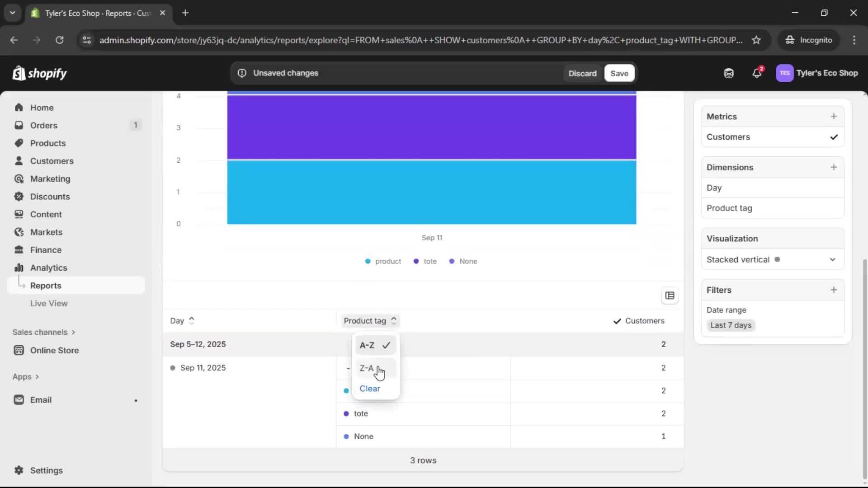
Task: Click the Discard button
Action: [x=582, y=73]
